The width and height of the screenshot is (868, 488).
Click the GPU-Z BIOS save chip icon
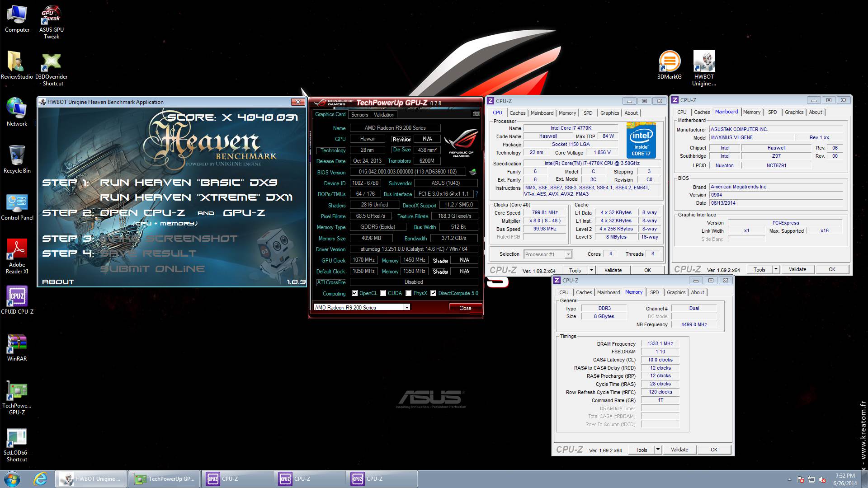pyautogui.click(x=473, y=172)
